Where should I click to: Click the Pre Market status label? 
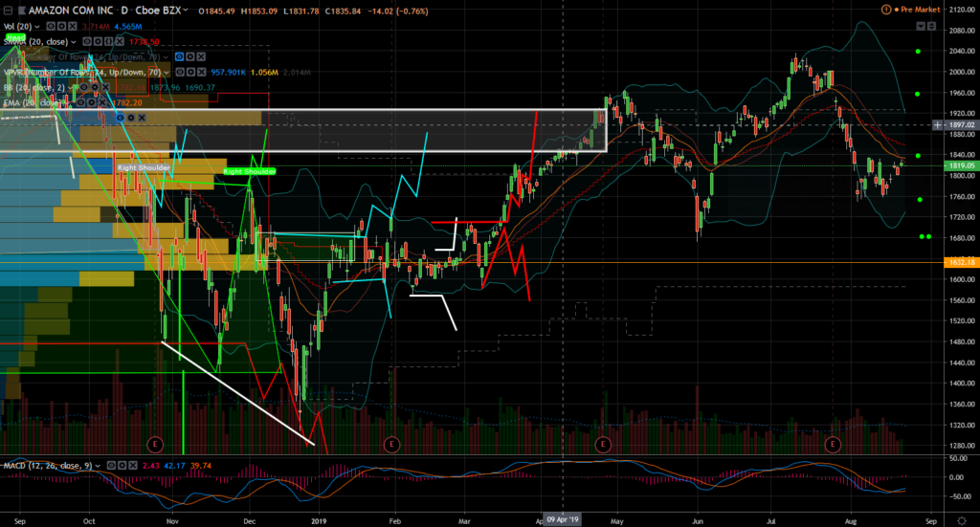click(920, 10)
